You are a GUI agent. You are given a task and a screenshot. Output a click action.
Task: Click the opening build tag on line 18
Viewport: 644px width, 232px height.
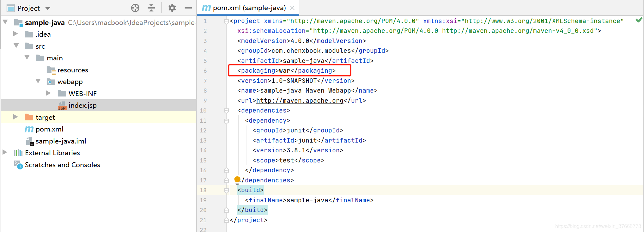tap(250, 190)
